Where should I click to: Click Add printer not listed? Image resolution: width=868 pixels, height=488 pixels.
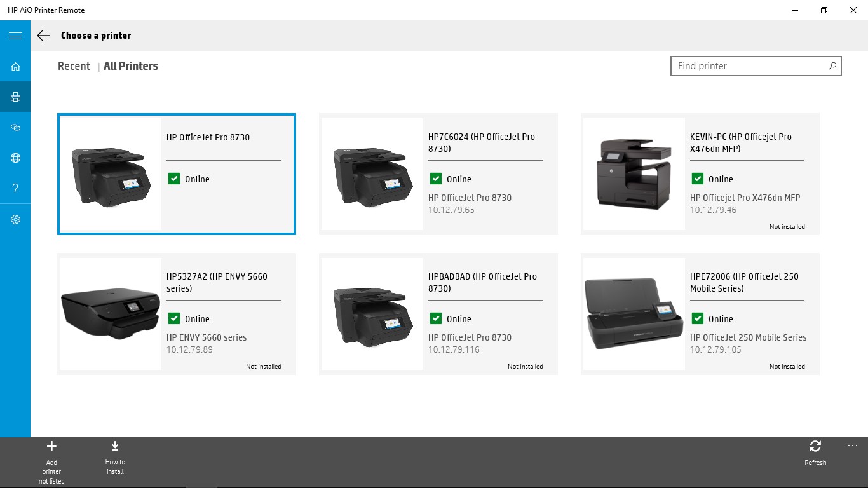(51, 462)
